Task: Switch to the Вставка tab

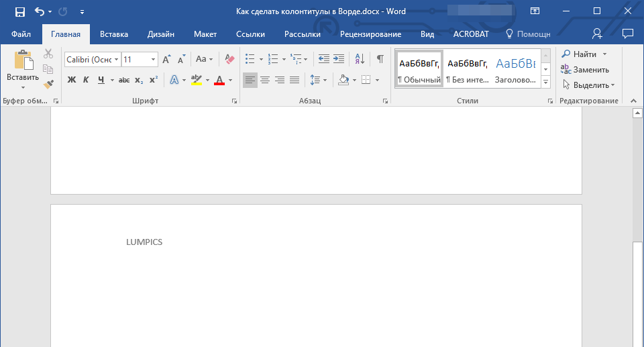Action: click(114, 34)
